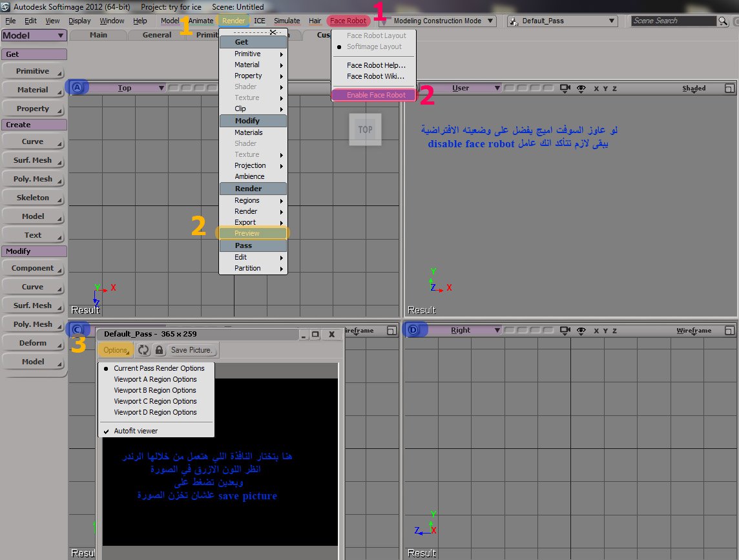Click the Scene Search magnifier icon
The image size is (739, 560).
pos(722,21)
